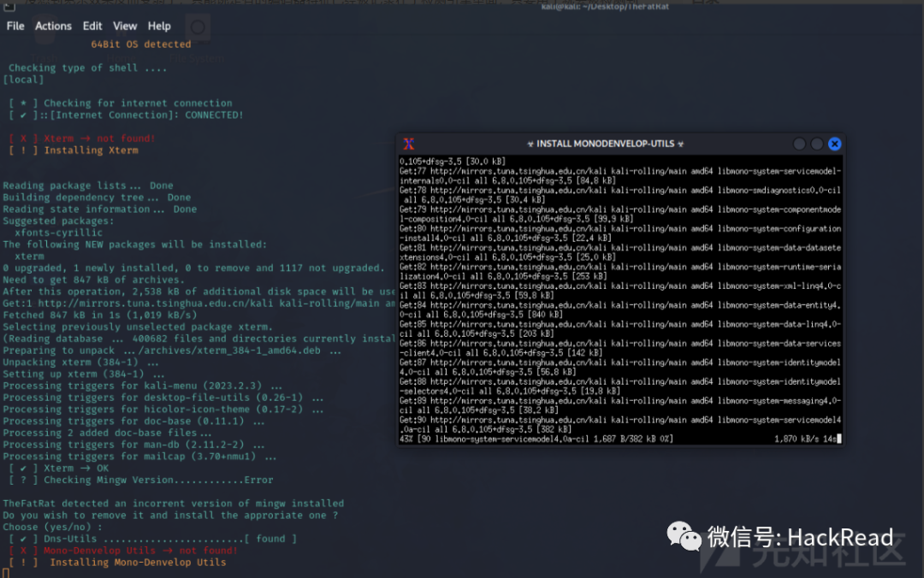
Task: Click 'Processing 2 added doc-base files' line
Action: pos(107,433)
